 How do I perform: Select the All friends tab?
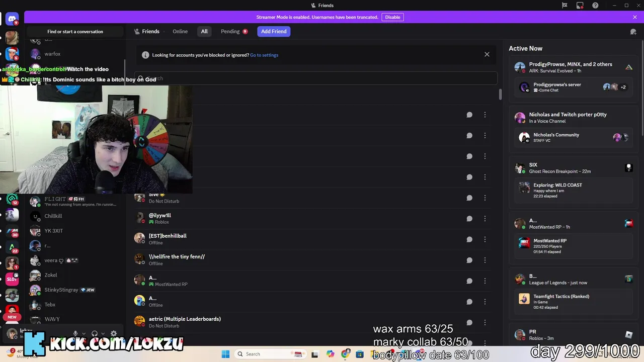pos(204,31)
